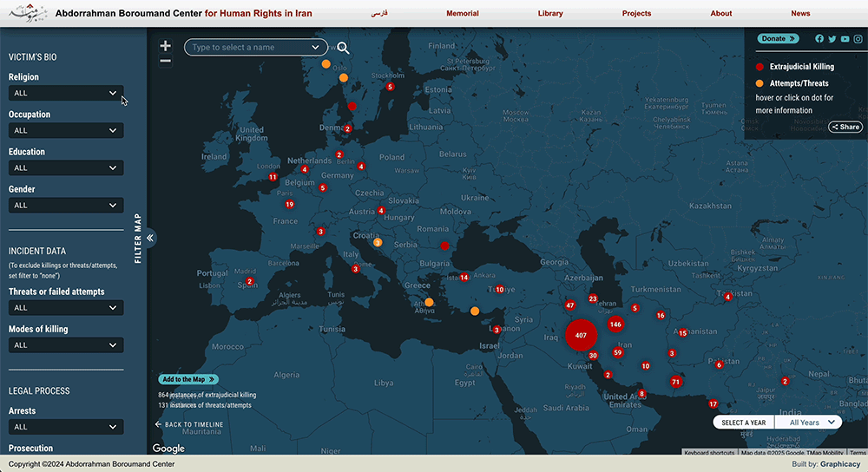This screenshot has height=472, width=868.
Task: Select the 146 cluster marker
Action: pos(615,324)
